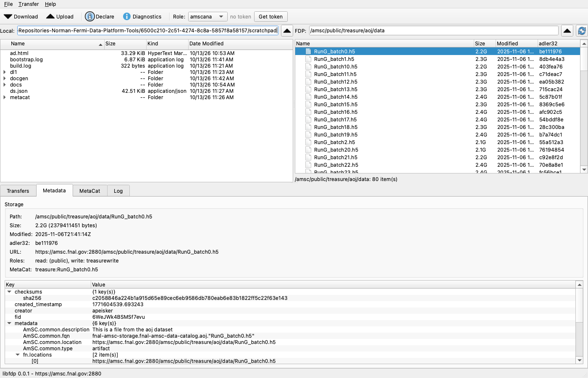This screenshot has height=378, width=588.
Task: Select the RunG_batch10.h5 file icon
Action: [x=308, y=67]
